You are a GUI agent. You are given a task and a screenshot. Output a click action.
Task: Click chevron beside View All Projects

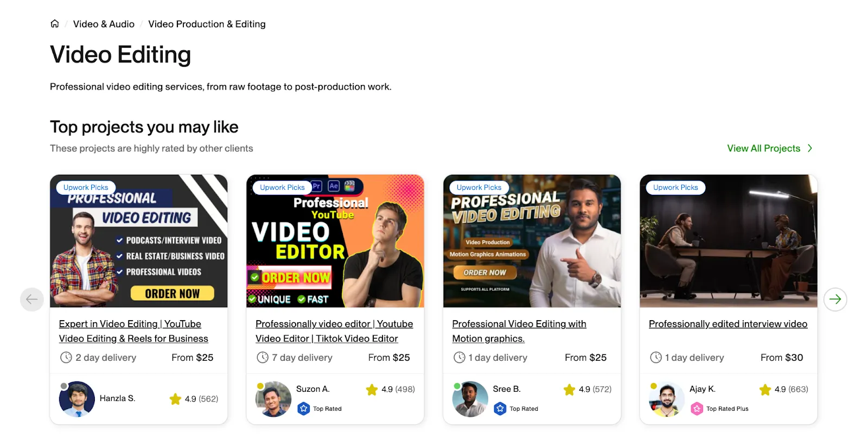pos(810,148)
